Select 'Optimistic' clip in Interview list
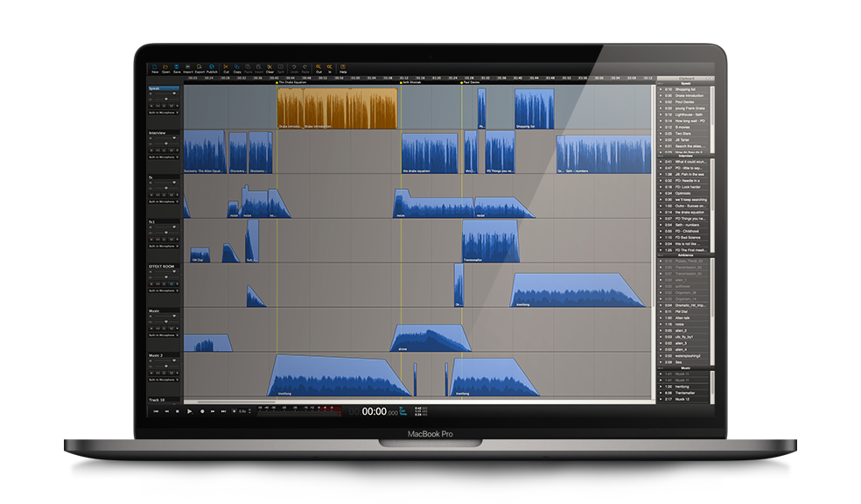This screenshot has height=504, width=861. [x=682, y=193]
